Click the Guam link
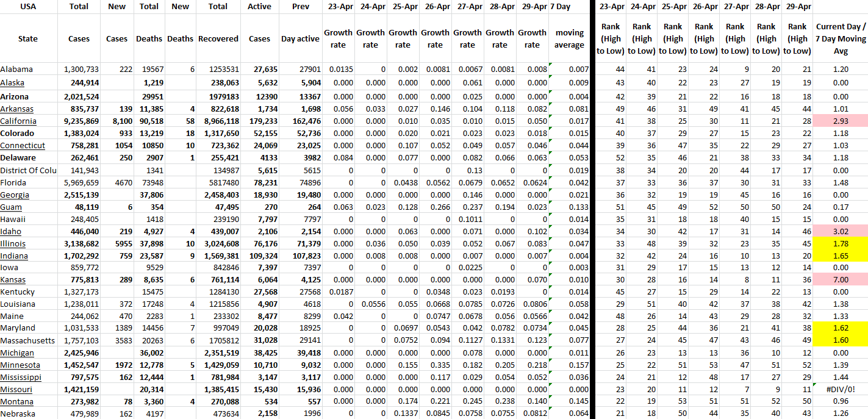Viewport: 868px width, 419px height. coord(11,207)
